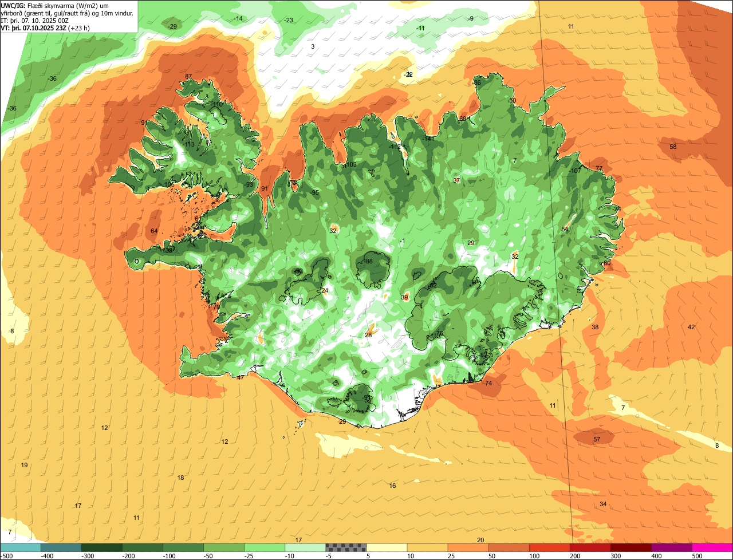Image resolution: width=733 pixels, height=560 pixels.
Task: Click the orange legend swatch between 25 and 50
Action: pos(468,547)
